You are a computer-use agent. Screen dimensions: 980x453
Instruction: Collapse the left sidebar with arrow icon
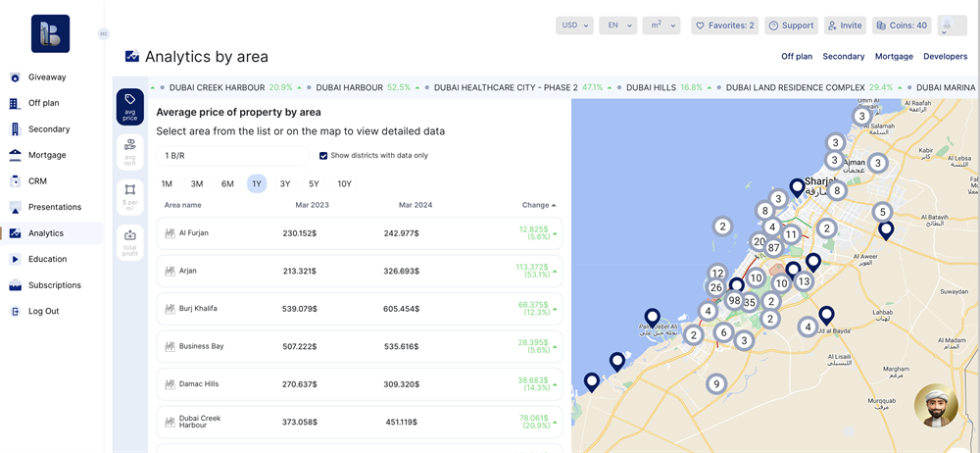pyautogui.click(x=103, y=33)
